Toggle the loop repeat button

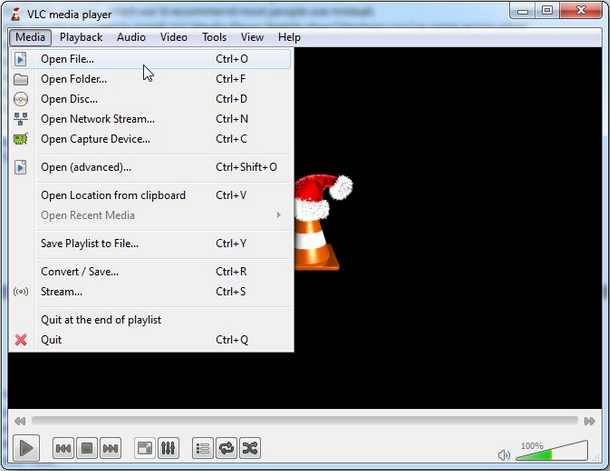point(226,448)
